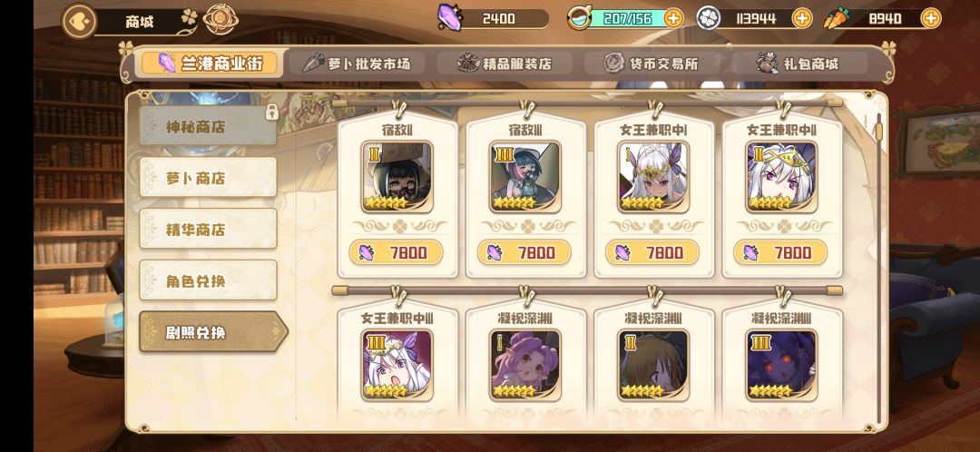980x452 pixels.
Task: Click the shop list scrollbar handle
Action: click(x=878, y=132)
